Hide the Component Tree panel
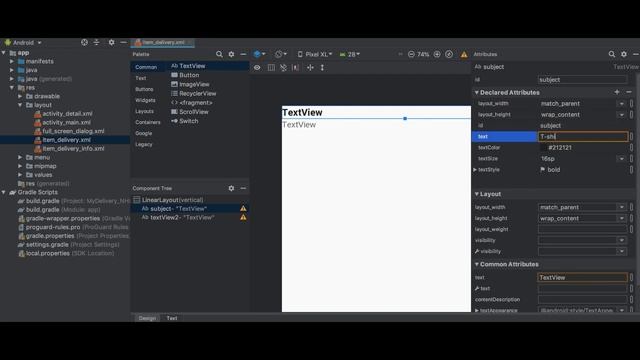 click(x=243, y=188)
